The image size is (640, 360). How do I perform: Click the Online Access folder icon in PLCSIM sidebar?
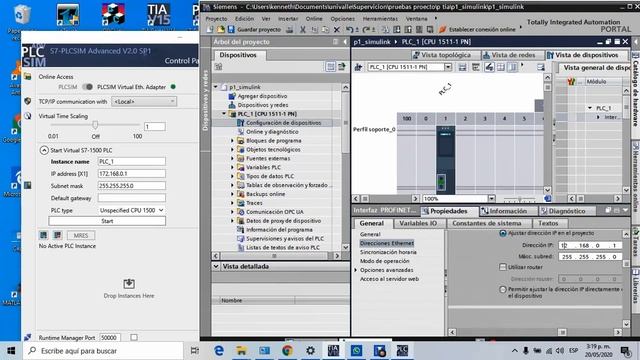(x=28, y=77)
